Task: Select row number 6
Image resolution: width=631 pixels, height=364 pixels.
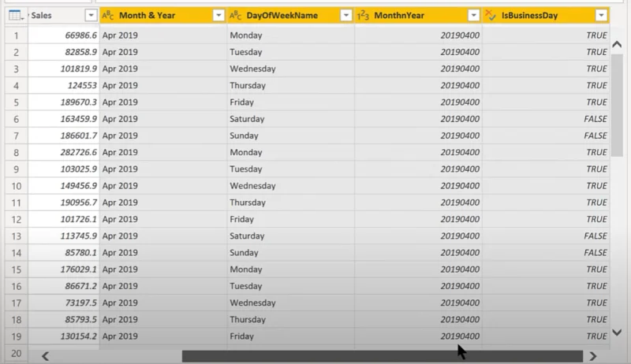Action: 16,119
